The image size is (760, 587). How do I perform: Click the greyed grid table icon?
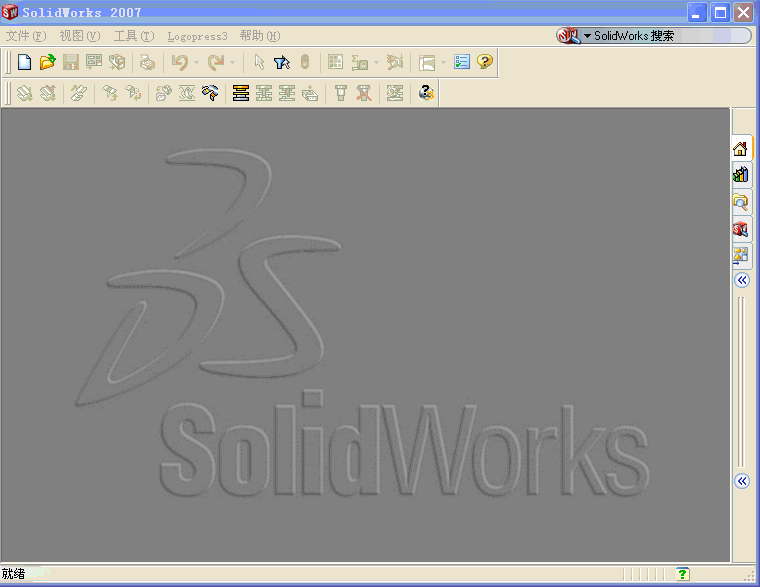[x=335, y=62]
